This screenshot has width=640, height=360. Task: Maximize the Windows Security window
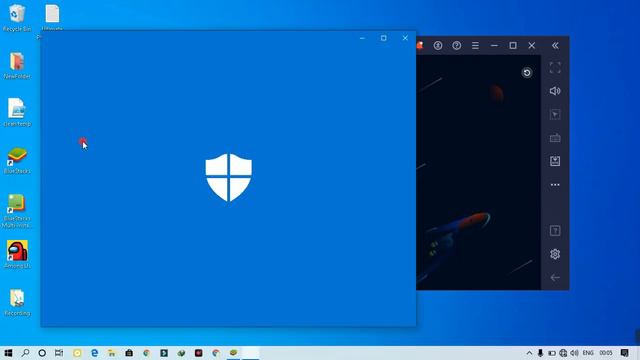point(384,38)
